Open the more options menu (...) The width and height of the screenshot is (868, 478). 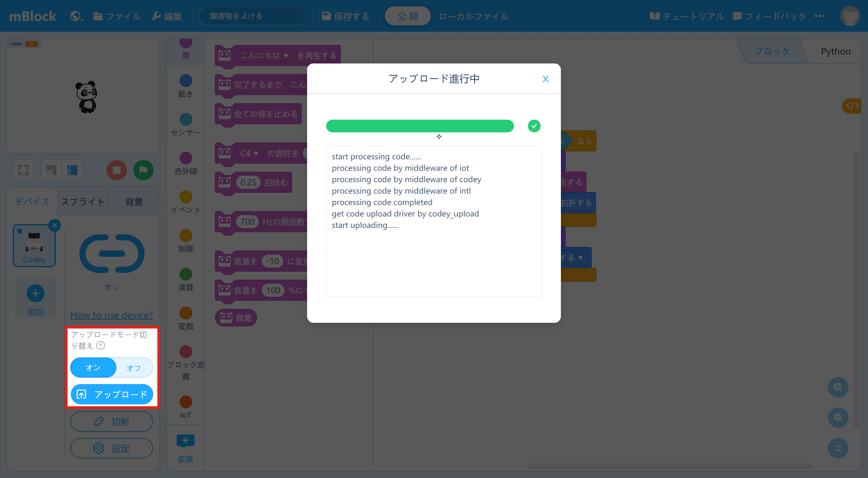coord(820,16)
